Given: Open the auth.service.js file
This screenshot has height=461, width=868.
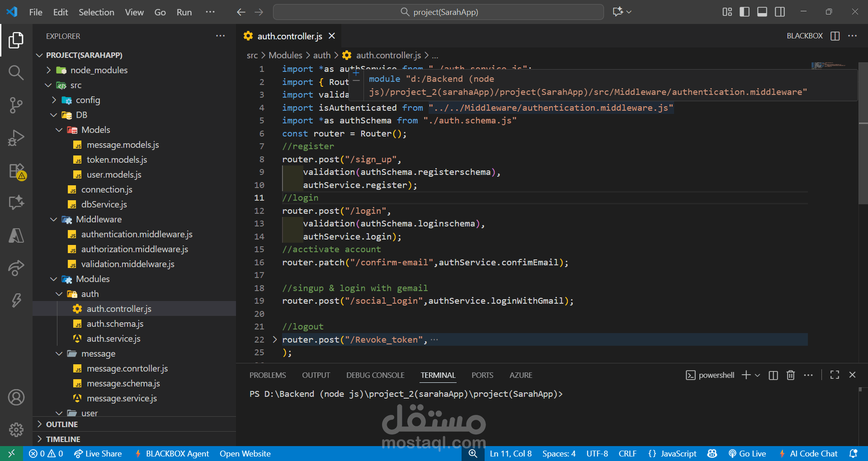Looking at the screenshot, I should pyautogui.click(x=113, y=338).
